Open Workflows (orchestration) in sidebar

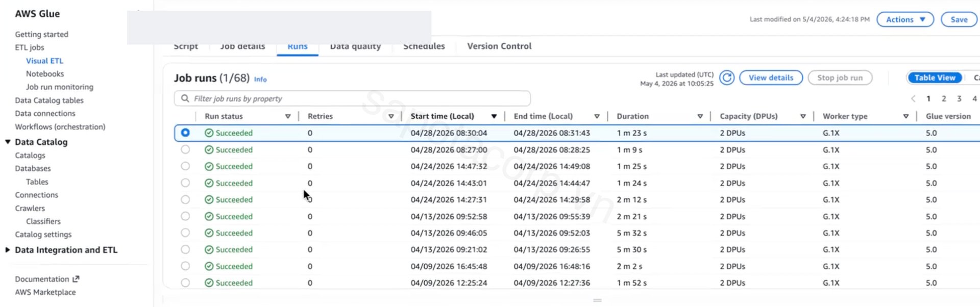pos(60,126)
